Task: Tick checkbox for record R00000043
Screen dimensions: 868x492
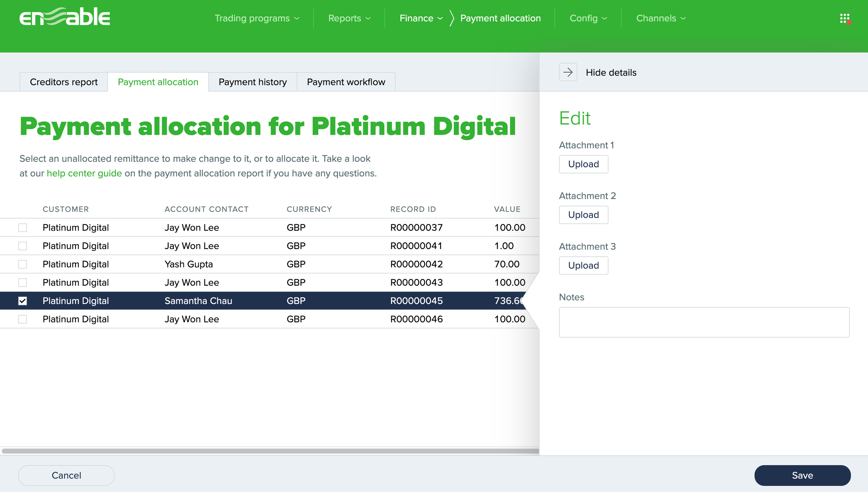Action: tap(22, 283)
